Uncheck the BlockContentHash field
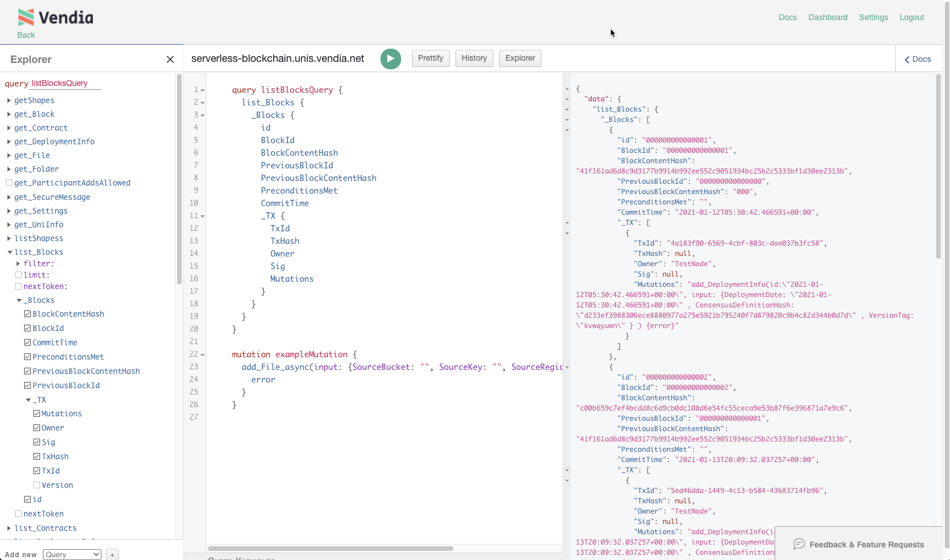The height and width of the screenshot is (560, 950). point(28,314)
